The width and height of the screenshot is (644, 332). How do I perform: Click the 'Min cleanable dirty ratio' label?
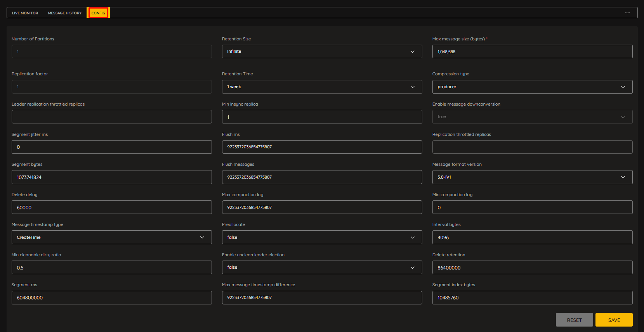click(x=36, y=255)
